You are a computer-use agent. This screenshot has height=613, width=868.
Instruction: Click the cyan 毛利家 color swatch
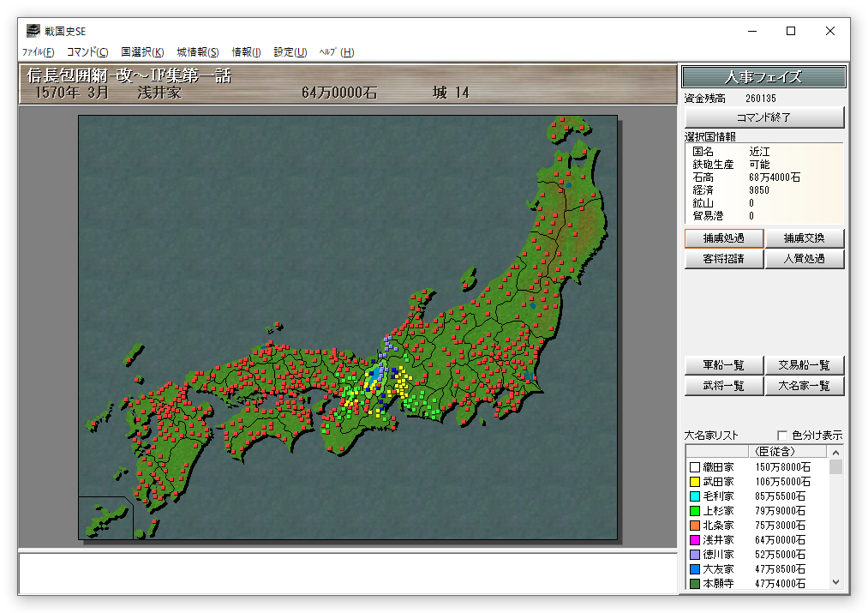pos(694,496)
